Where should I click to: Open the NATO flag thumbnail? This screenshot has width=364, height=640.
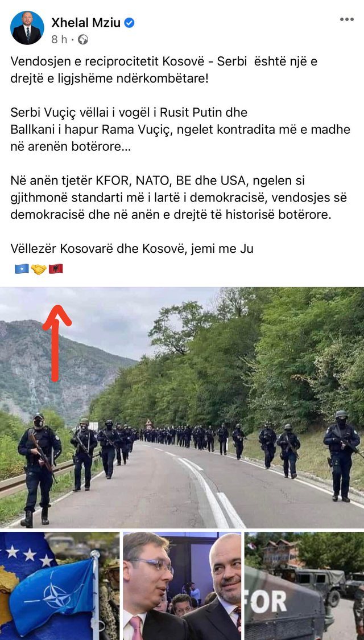coord(60,586)
